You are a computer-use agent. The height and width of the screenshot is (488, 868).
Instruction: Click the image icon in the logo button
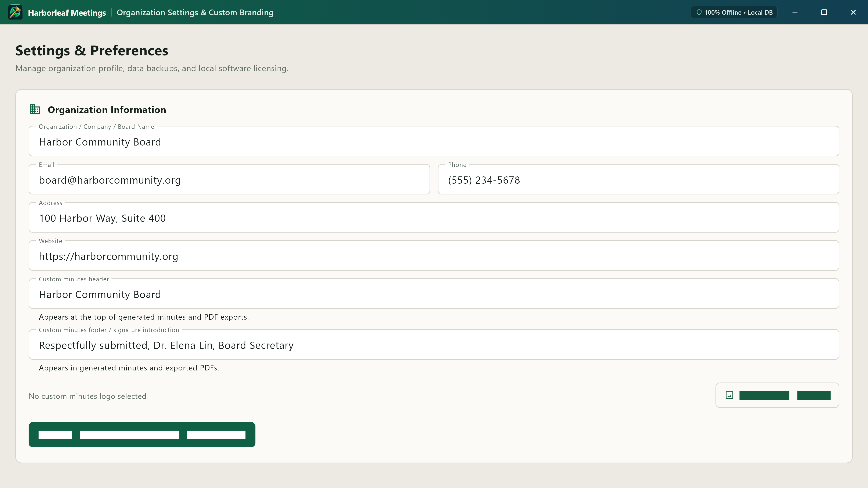(x=729, y=395)
